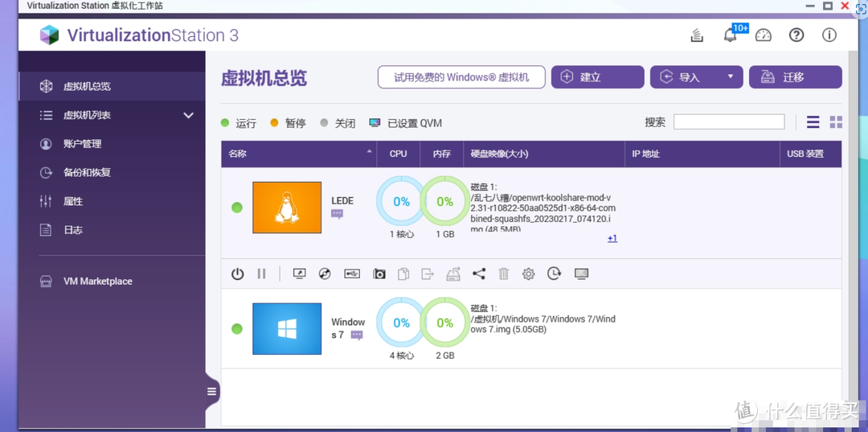Click the 建立 create button
This screenshot has width=868, height=432.
pyautogui.click(x=597, y=77)
